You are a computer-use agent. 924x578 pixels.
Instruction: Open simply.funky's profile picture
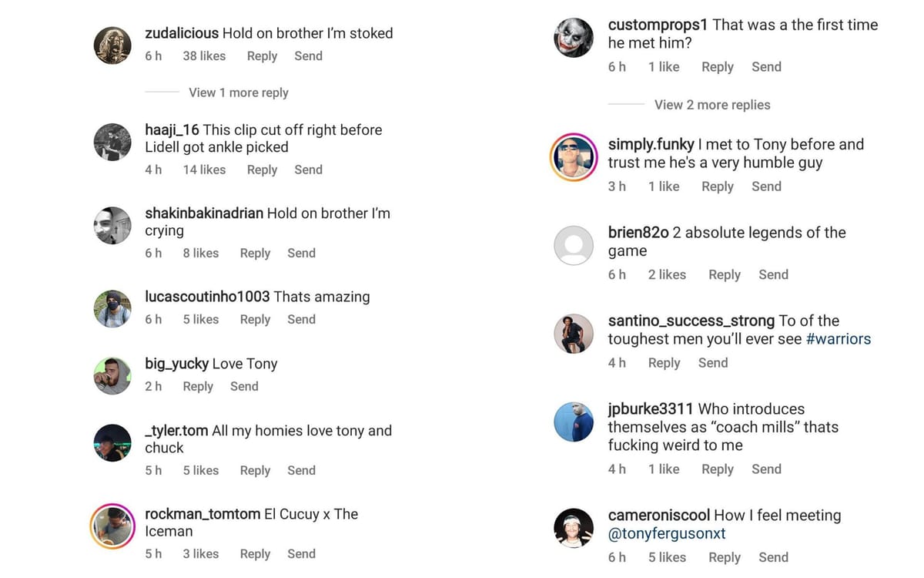[x=574, y=156]
